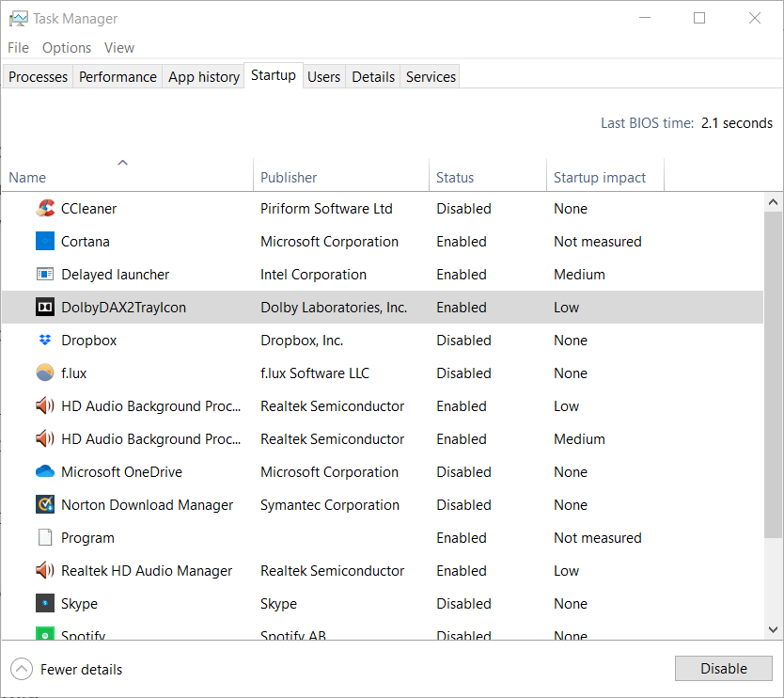Click the speaker icon with Medium impact HD Audio
Viewport: 784px width, 698px height.
(x=45, y=438)
